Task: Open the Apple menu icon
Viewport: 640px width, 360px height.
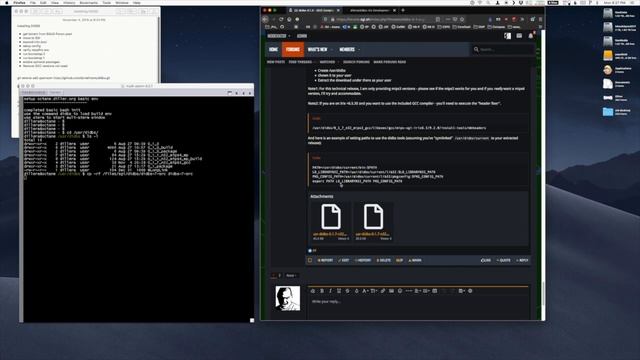Action: (7, 2)
